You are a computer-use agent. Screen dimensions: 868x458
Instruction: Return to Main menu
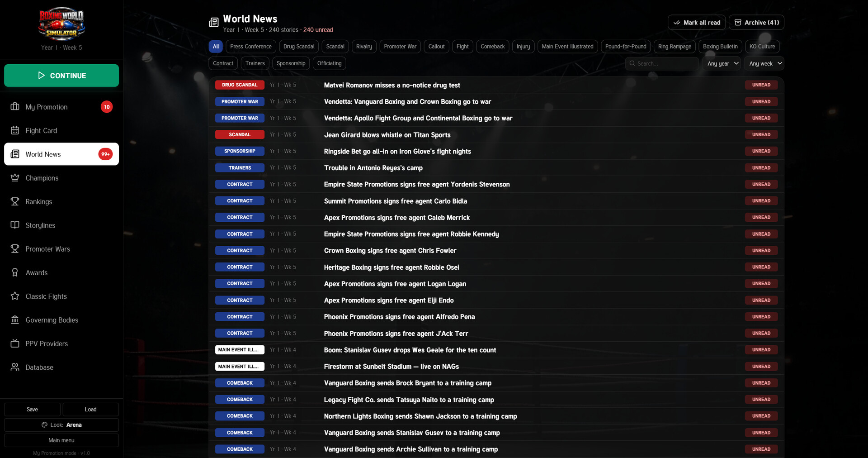(61, 440)
